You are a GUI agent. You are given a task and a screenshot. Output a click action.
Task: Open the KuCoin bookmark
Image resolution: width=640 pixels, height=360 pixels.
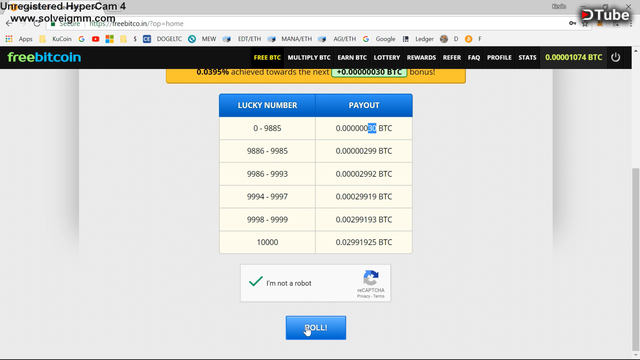click(x=62, y=39)
